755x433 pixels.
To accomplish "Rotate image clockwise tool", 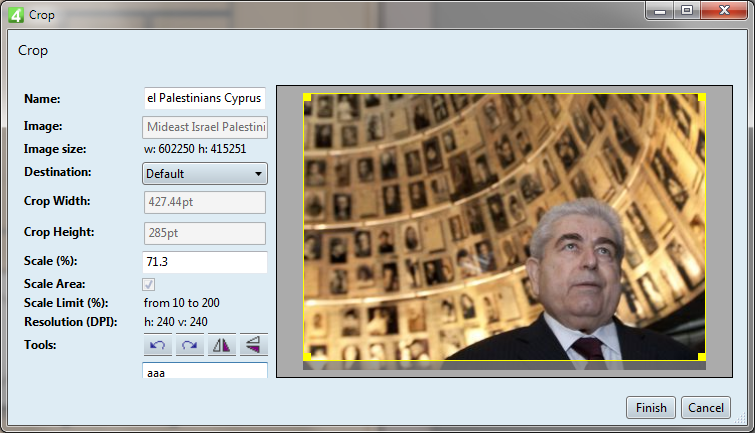I will (189, 345).
